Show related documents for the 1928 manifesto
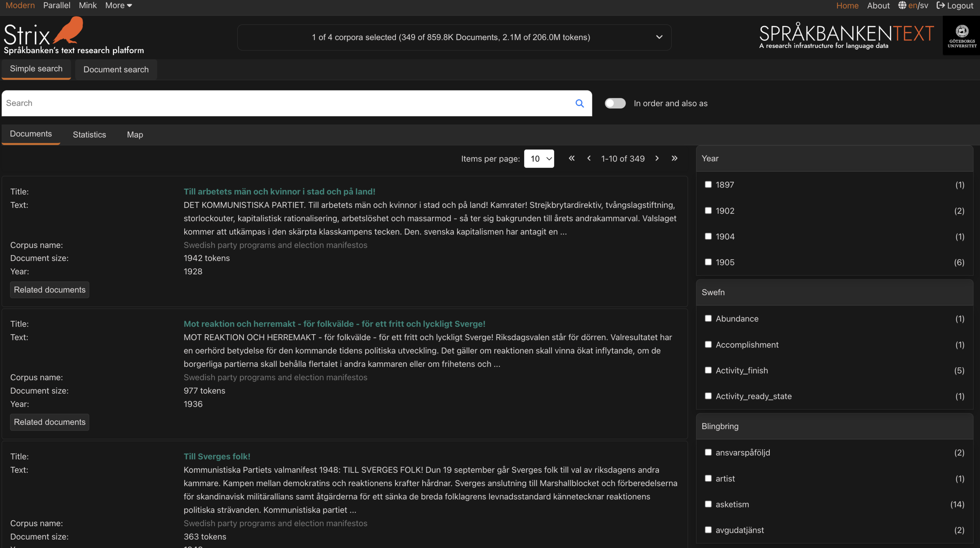 [x=49, y=290]
